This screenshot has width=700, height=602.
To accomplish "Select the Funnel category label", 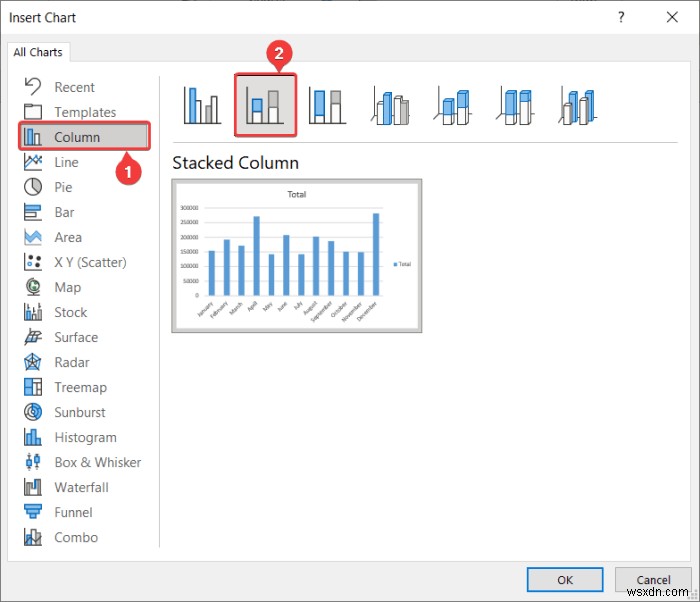I will 74,512.
